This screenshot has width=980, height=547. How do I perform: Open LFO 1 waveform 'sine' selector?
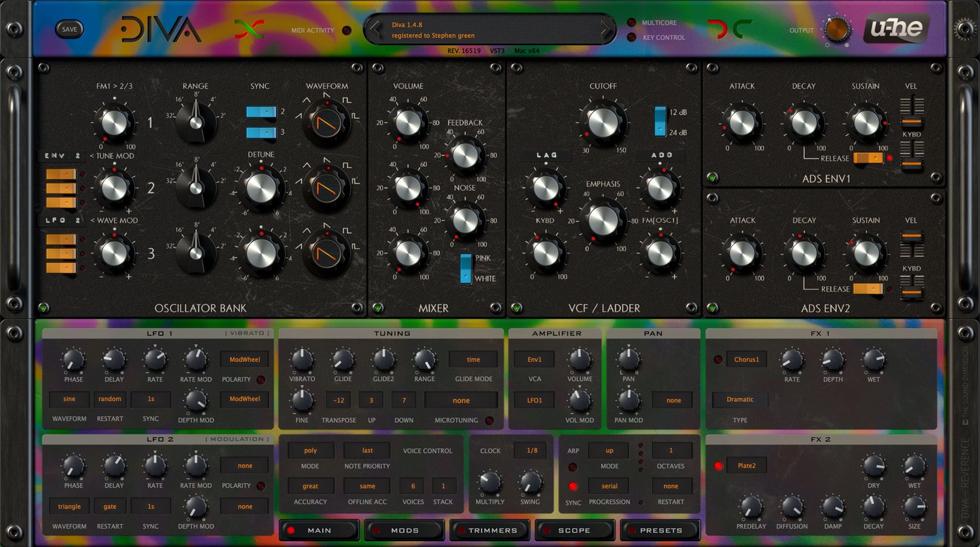click(69, 399)
